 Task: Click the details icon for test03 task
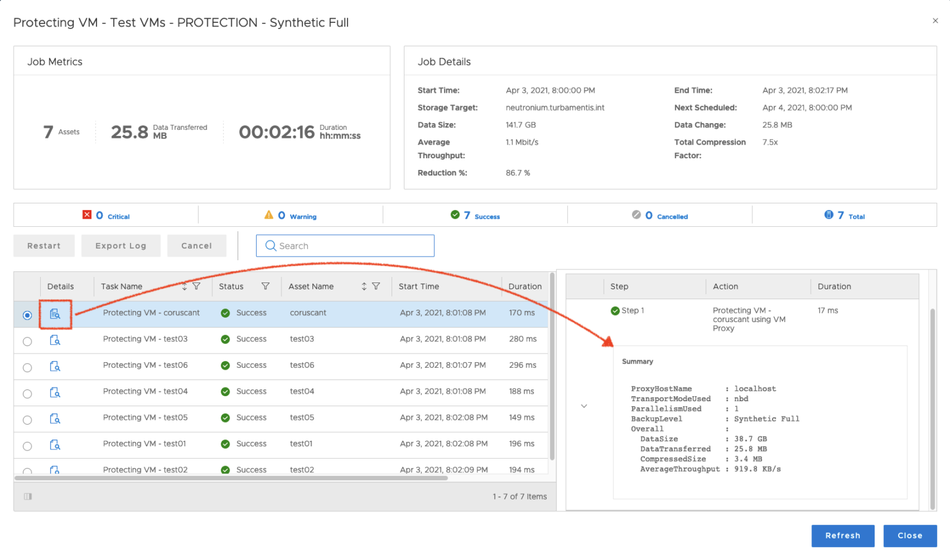pyautogui.click(x=55, y=340)
